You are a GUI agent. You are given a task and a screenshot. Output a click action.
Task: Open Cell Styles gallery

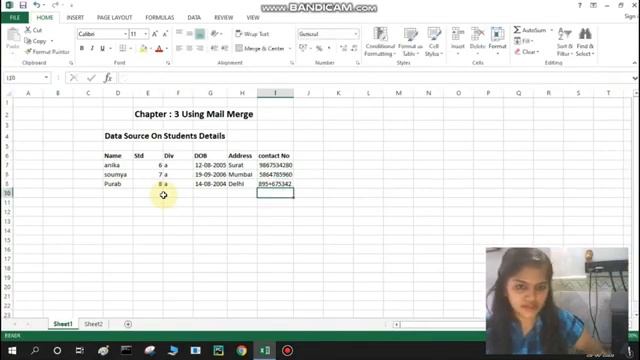pyautogui.click(x=433, y=42)
